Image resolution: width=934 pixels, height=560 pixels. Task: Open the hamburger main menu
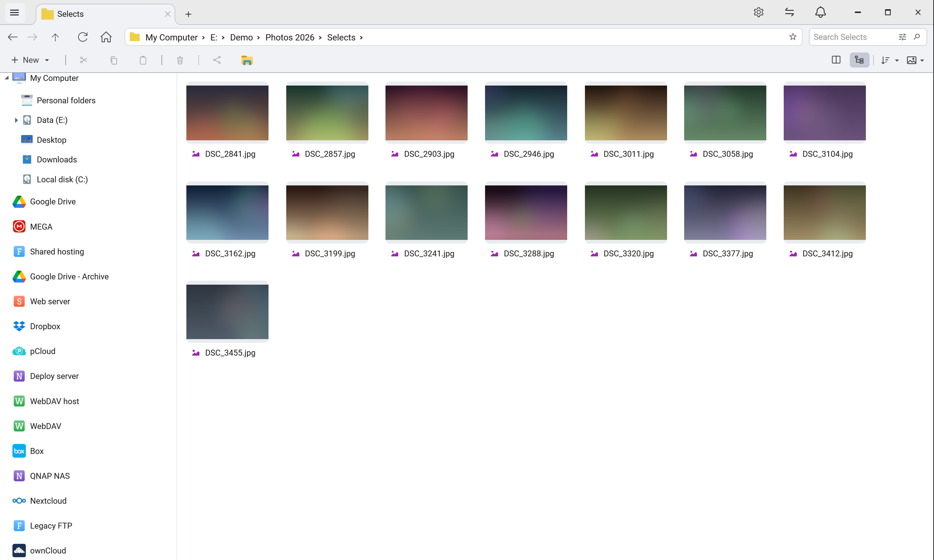pos(14,13)
